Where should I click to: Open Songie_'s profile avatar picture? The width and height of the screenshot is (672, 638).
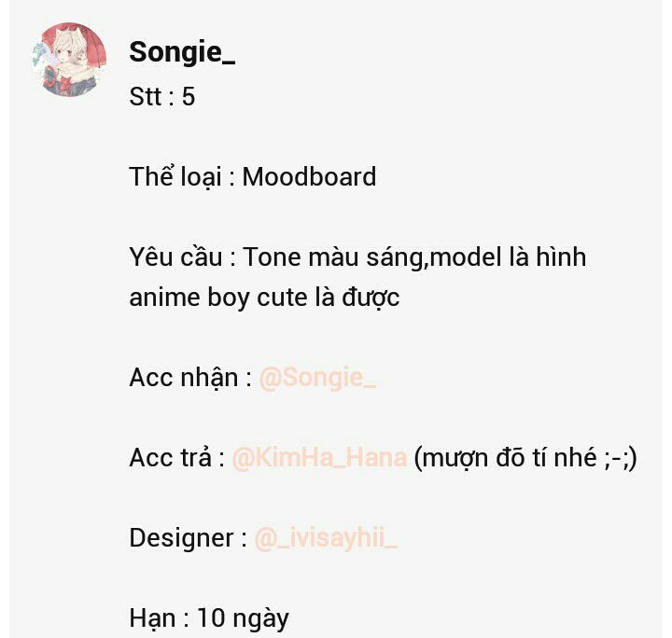69,60
